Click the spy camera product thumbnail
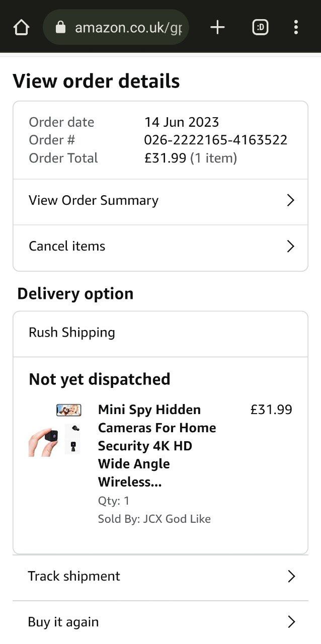This screenshot has height=644, width=321. (54, 432)
